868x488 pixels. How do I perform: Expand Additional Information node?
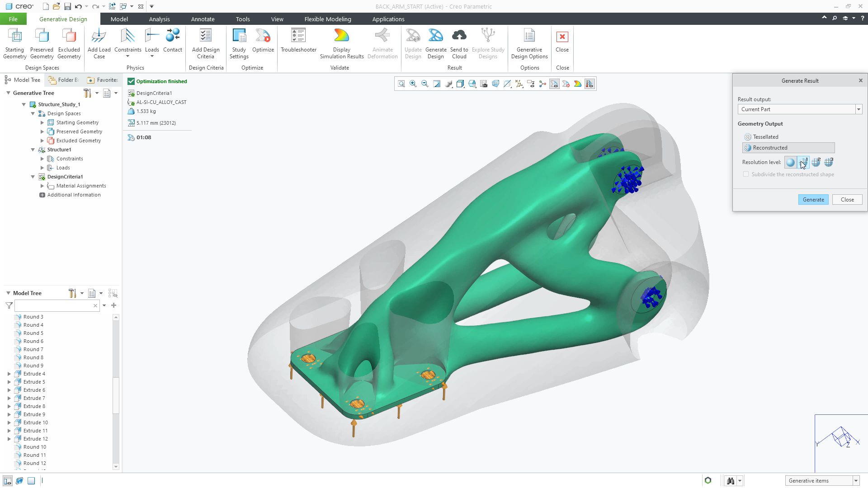[42, 195]
